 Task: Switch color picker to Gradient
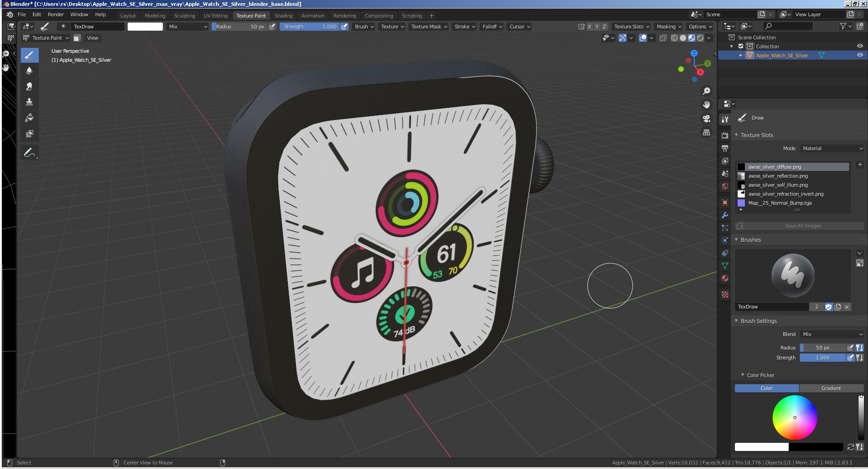pos(831,388)
